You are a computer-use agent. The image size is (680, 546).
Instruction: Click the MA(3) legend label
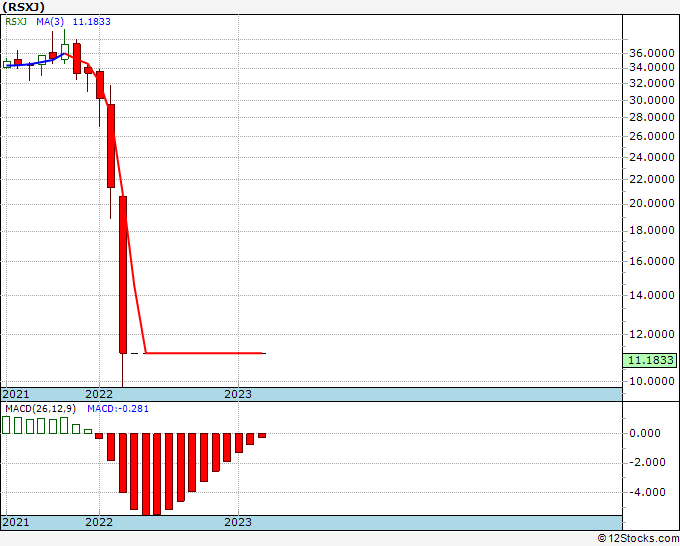click(50, 22)
